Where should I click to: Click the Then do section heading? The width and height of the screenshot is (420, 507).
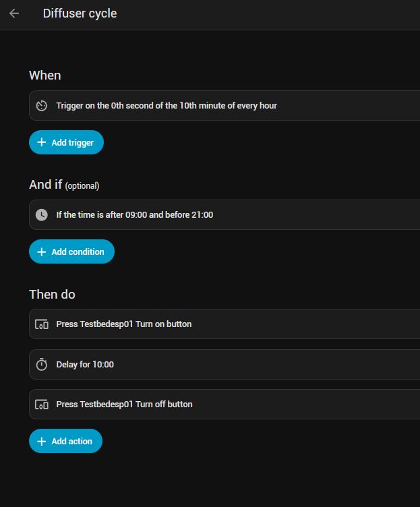pos(52,295)
